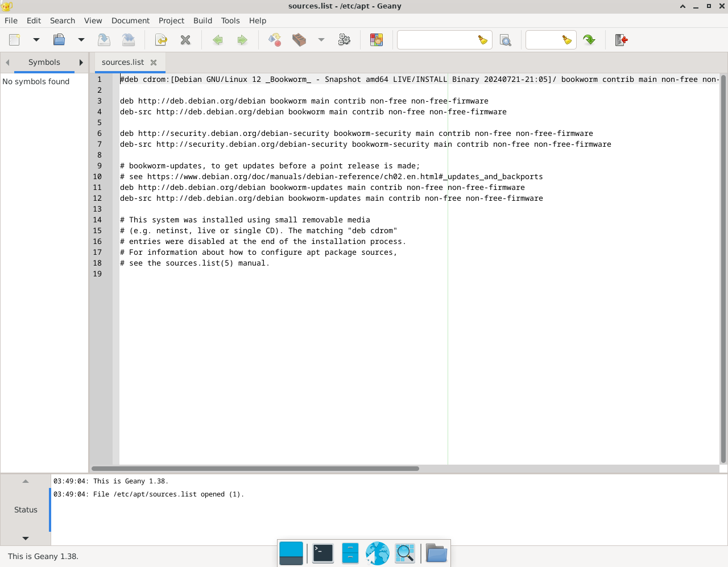Open the Help menu
728x567 pixels.
click(258, 20)
